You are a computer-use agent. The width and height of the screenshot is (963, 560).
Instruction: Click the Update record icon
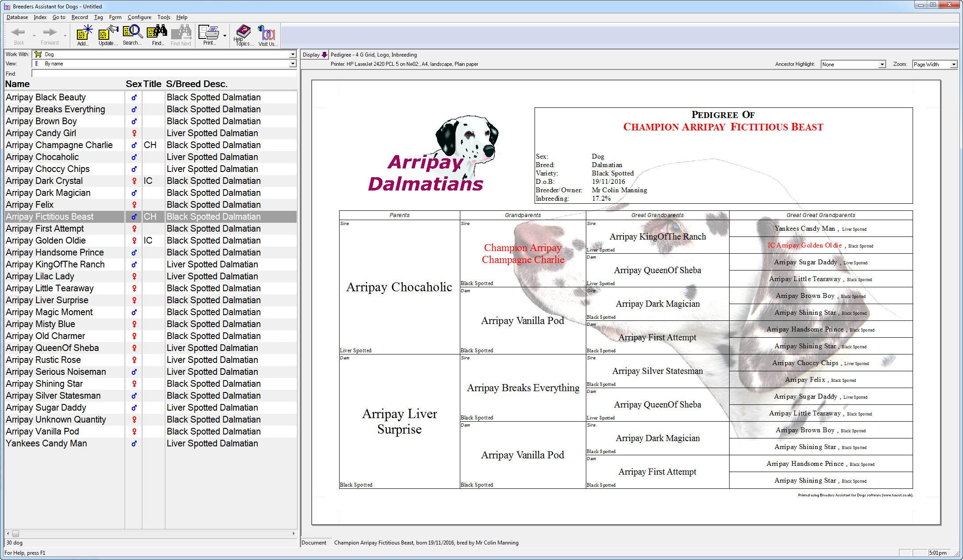pos(107,35)
